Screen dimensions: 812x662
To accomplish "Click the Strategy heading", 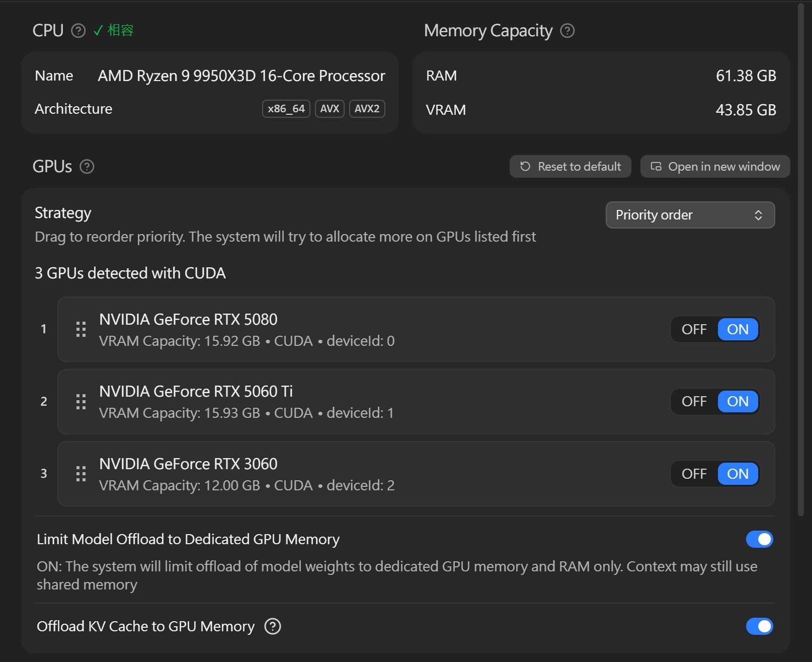I will pos(63,213).
